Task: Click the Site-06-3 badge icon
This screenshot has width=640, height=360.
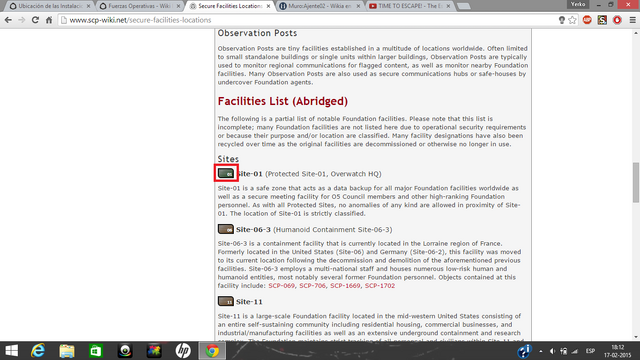Action: (226, 229)
